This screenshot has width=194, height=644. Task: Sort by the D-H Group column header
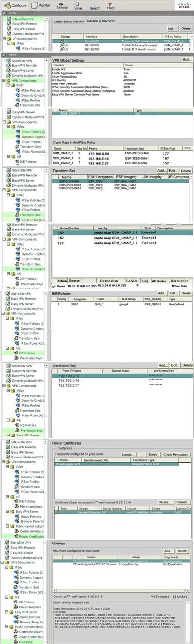(129, 299)
